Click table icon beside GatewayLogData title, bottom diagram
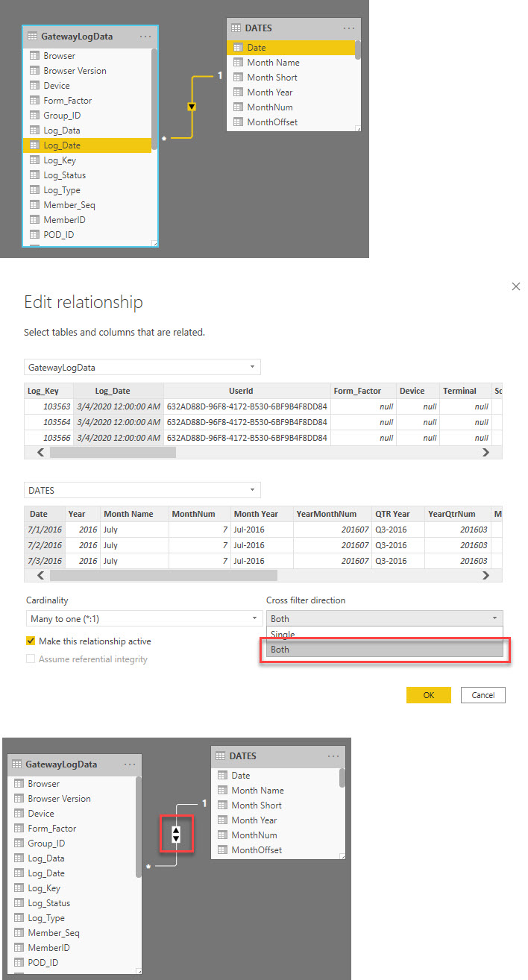The image size is (528, 980). 17,764
